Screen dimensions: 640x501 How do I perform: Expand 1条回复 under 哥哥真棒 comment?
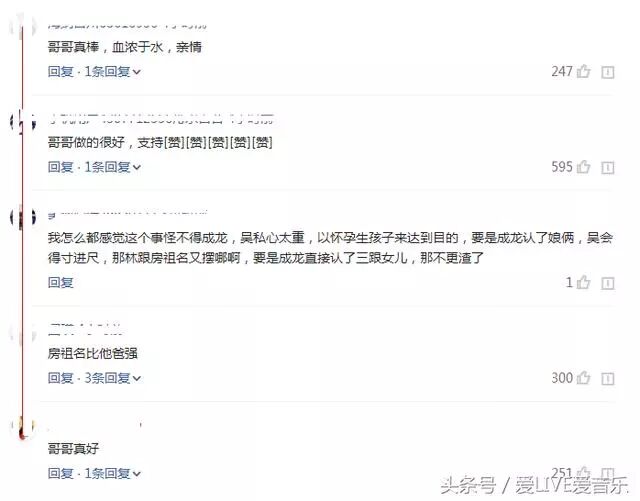pyautogui.click(x=112, y=72)
